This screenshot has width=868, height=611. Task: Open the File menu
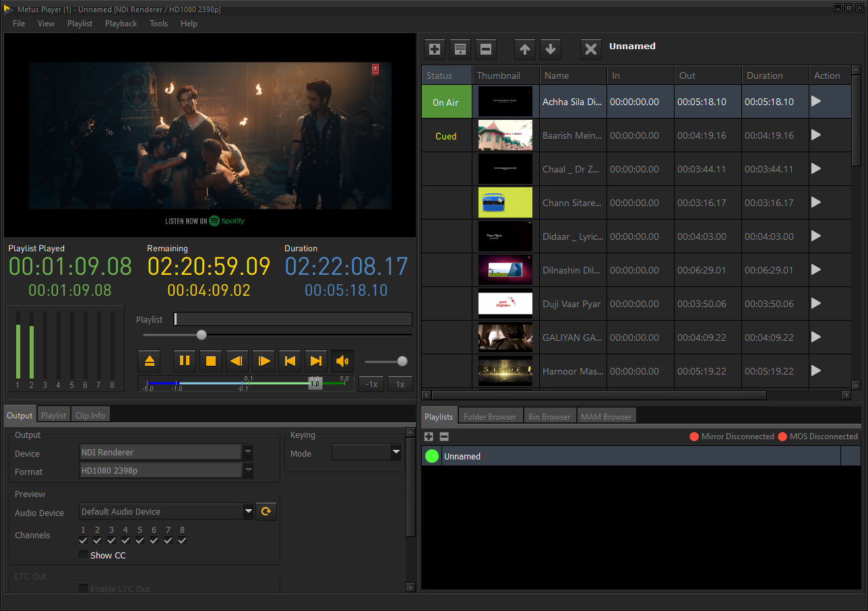click(x=19, y=23)
